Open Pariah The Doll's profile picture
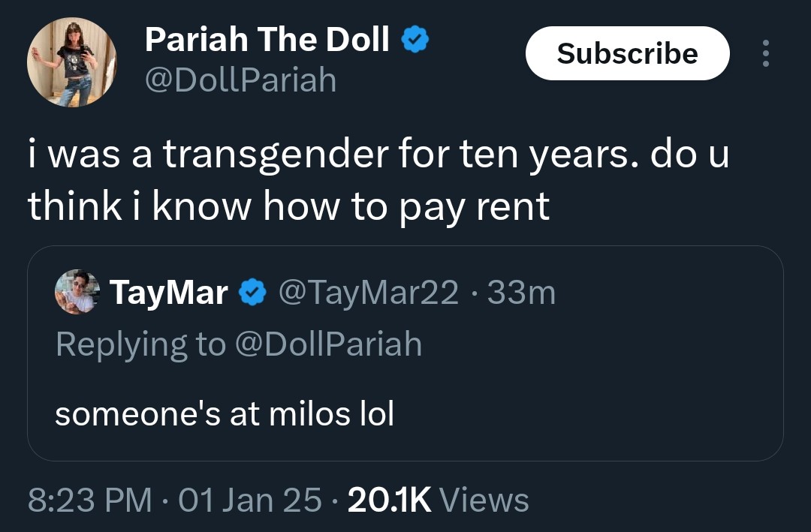This screenshot has width=811, height=532. coord(72,62)
